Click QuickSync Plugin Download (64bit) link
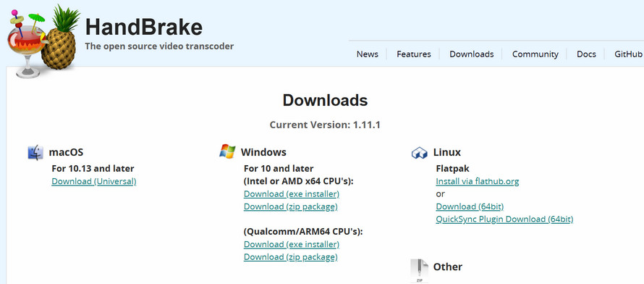 click(504, 220)
